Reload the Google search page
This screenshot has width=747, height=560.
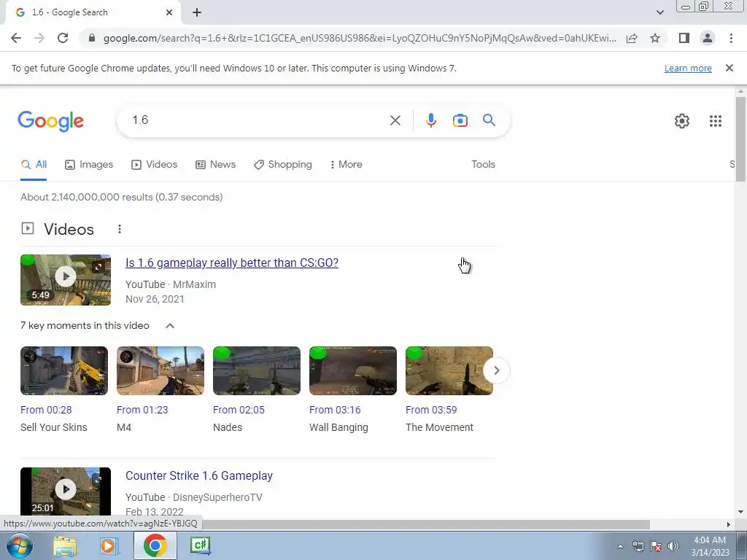[x=63, y=38]
